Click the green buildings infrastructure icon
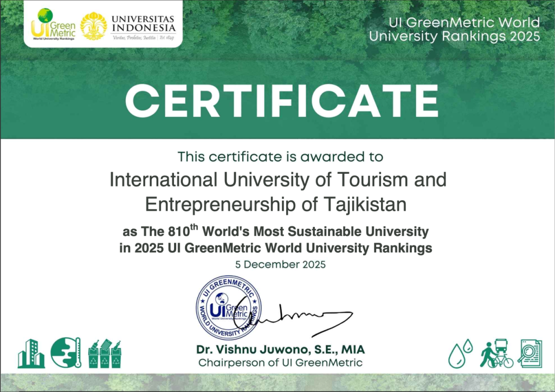Screen dimensions: 555x392 pyautogui.click(x=31, y=354)
